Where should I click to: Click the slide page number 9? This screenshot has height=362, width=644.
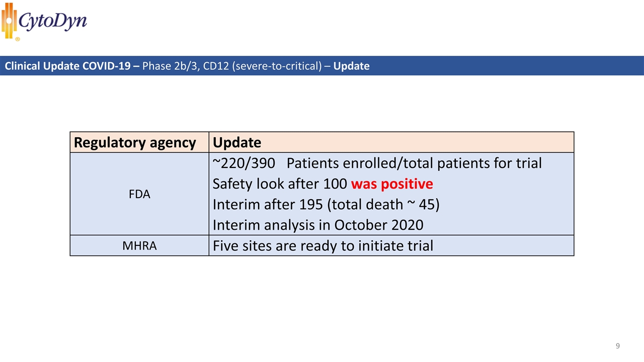(x=618, y=346)
